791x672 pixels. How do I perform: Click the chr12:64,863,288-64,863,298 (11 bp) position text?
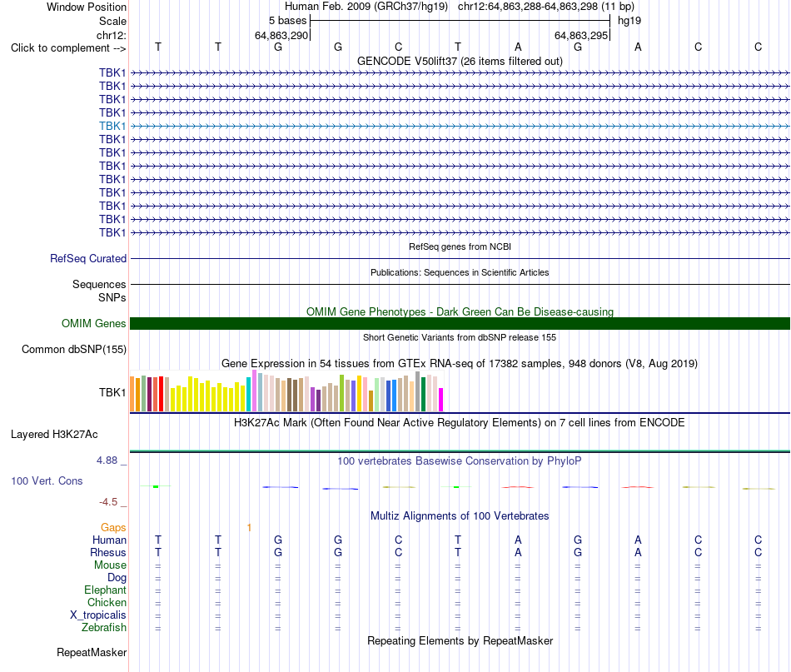point(546,7)
